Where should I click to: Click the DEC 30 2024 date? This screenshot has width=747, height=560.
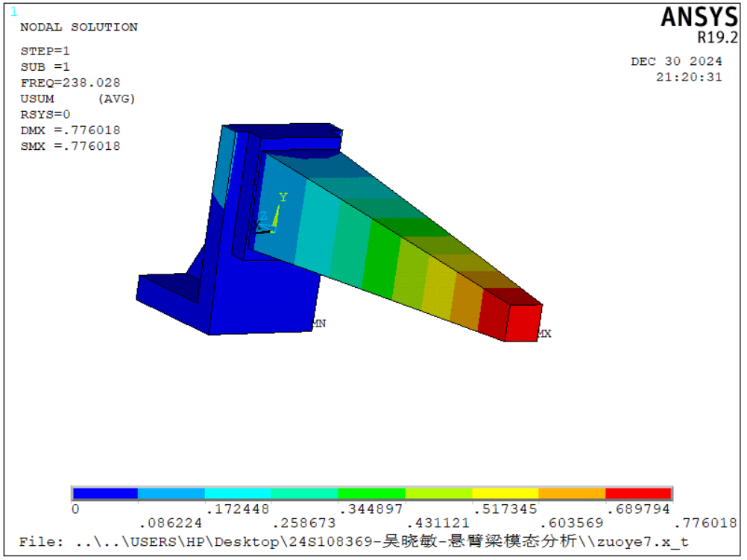(x=676, y=61)
